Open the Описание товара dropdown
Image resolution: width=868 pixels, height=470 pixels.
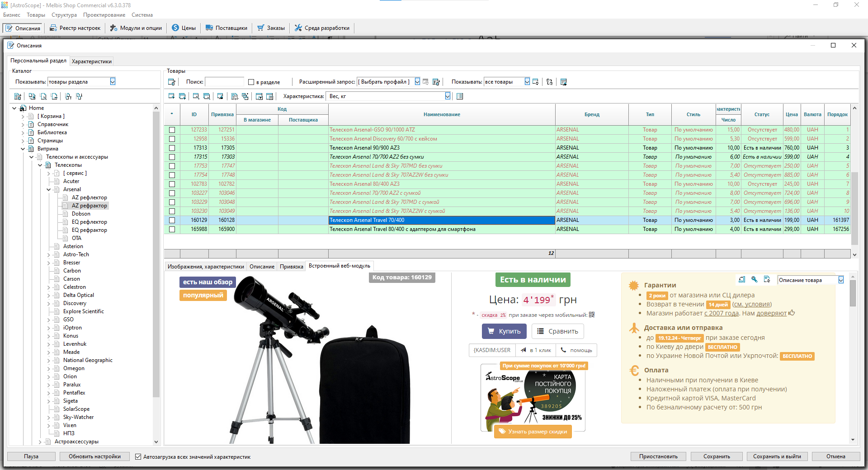(x=841, y=280)
